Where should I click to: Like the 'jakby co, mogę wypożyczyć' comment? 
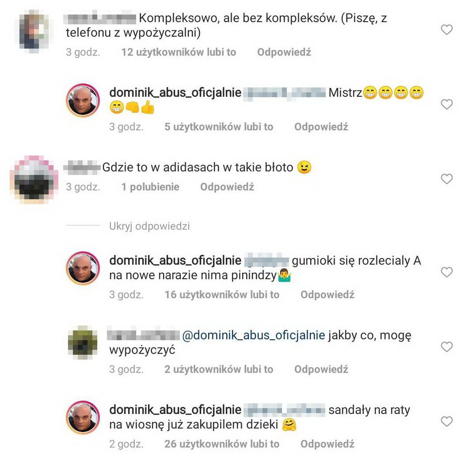[x=446, y=347]
